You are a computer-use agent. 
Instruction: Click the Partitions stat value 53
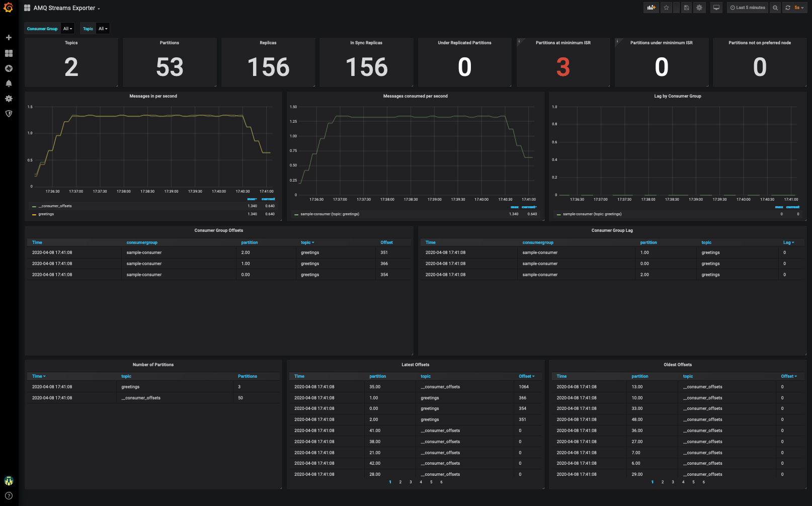[x=170, y=67]
